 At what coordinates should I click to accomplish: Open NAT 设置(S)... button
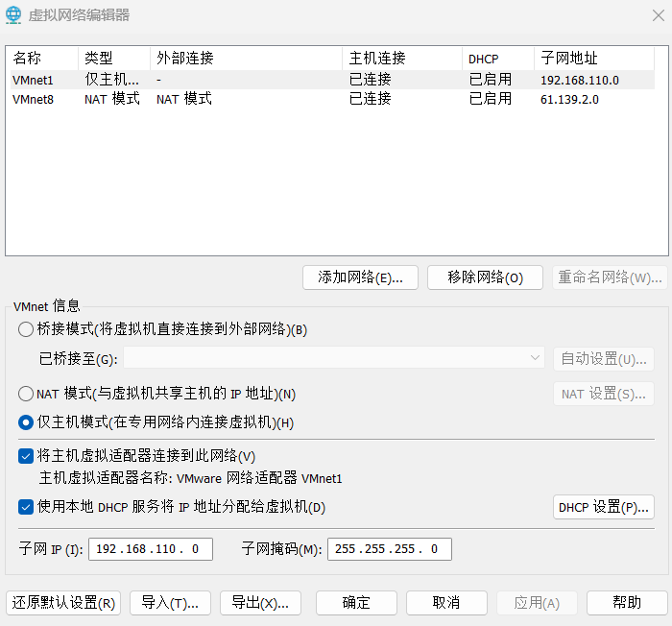coord(604,394)
